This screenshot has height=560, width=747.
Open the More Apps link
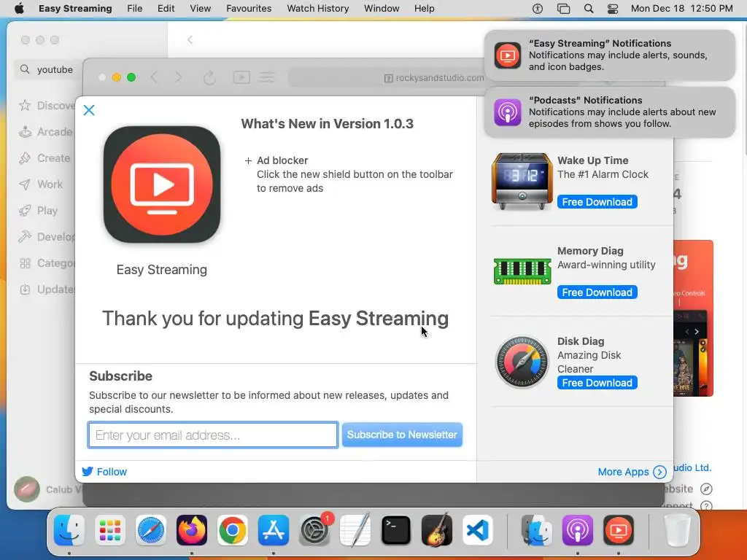(x=632, y=472)
